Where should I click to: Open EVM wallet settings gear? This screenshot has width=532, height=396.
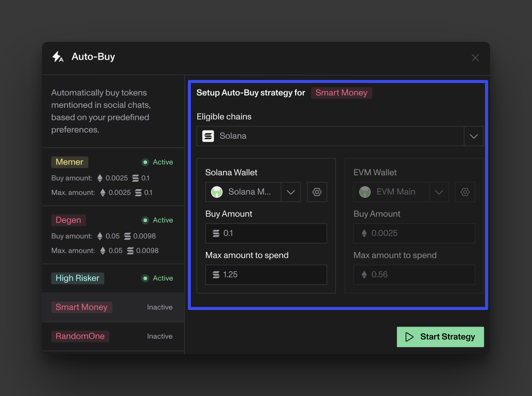pos(465,192)
